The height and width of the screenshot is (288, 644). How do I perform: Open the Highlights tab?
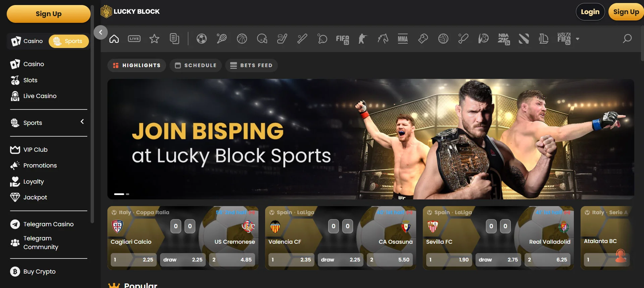coord(137,65)
